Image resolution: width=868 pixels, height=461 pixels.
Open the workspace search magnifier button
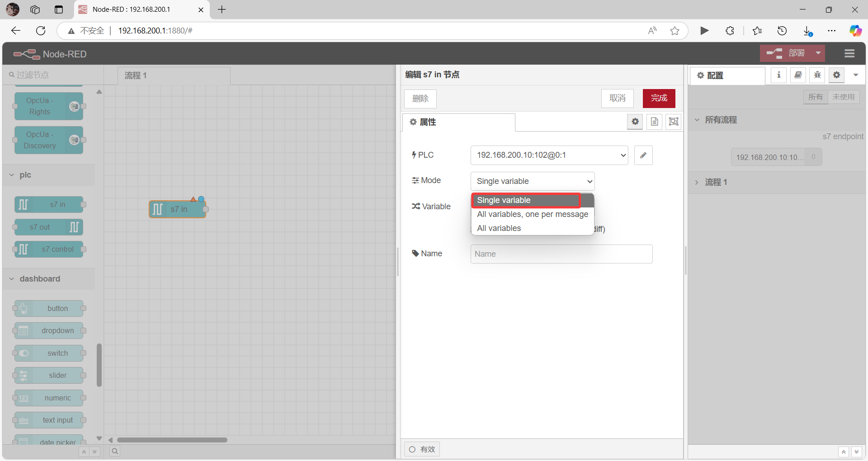[115, 451]
